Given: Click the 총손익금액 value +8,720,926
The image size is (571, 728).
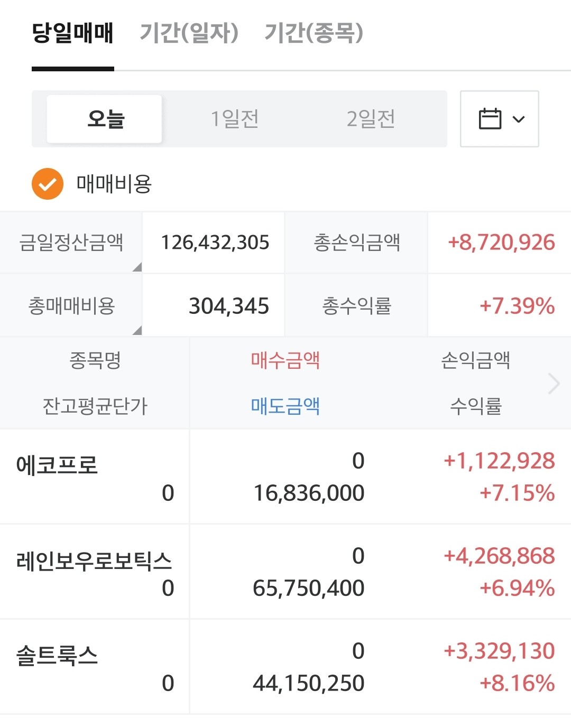Looking at the screenshot, I should pyautogui.click(x=501, y=242).
